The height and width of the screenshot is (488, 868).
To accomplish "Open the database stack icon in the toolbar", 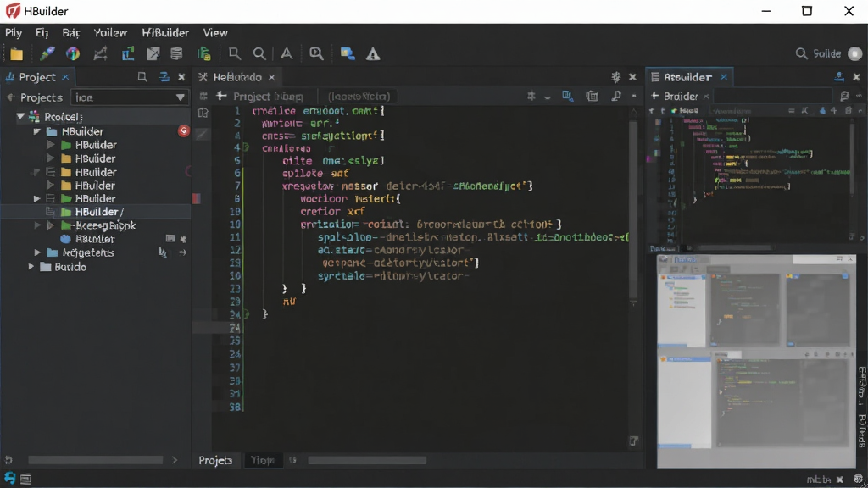I will click(x=176, y=53).
